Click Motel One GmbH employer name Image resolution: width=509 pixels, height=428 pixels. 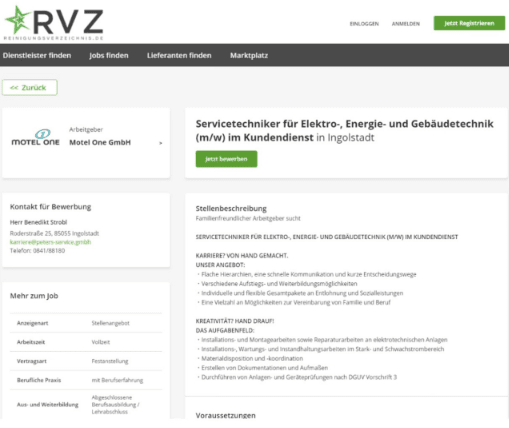100,142
